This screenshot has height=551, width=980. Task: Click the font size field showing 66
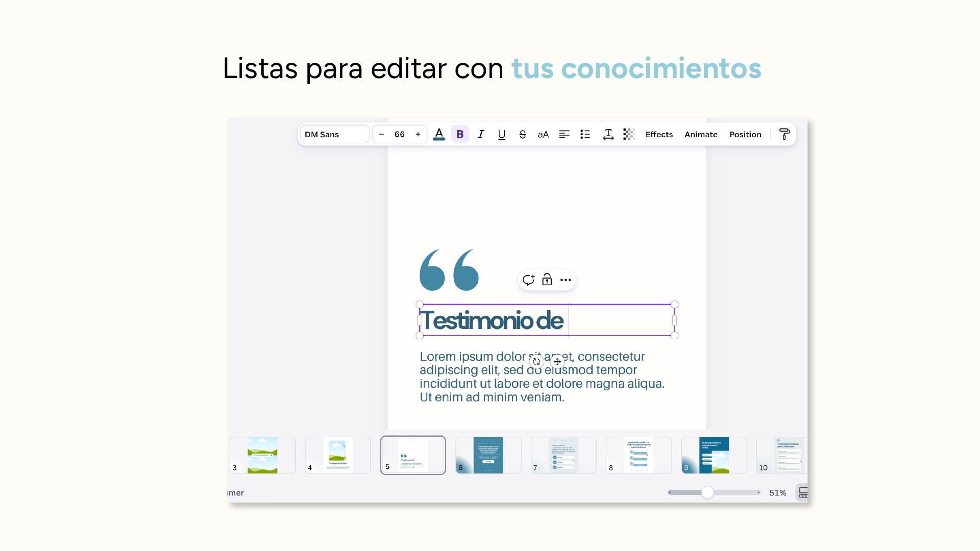click(400, 134)
